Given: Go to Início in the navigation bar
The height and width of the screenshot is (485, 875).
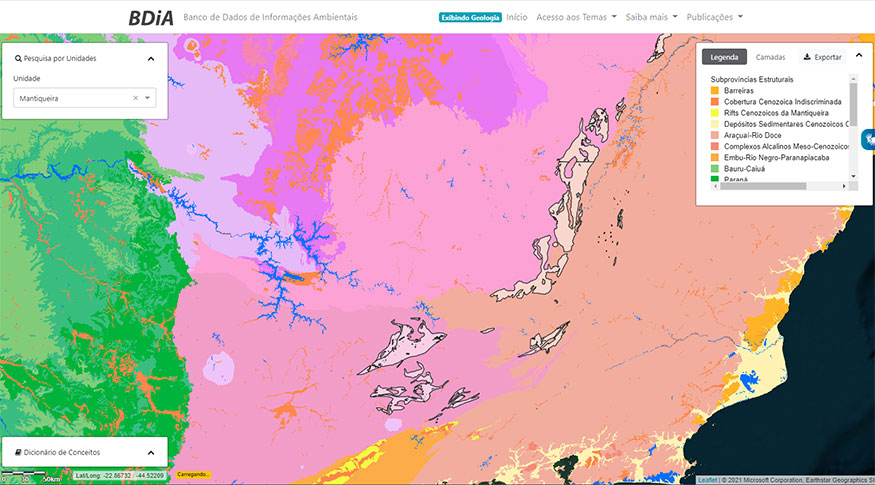Looking at the screenshot, I should pyautogui.click(x=517, y=17).
